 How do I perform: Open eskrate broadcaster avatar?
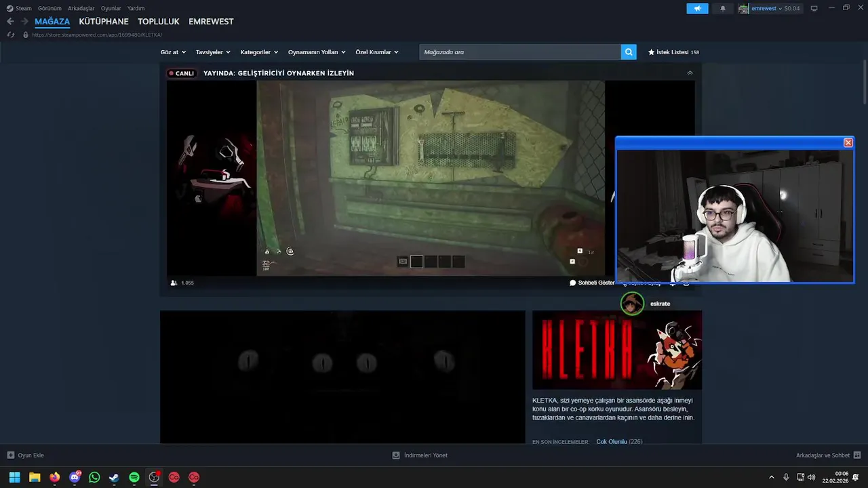click(x=633, y=304)
